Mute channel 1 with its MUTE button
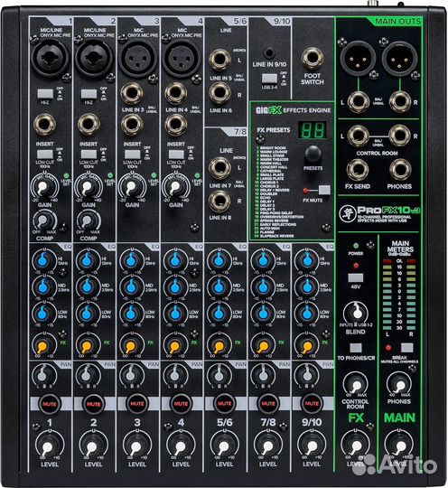The width and height of the screenshot is (448, 488). [x=50, y=404]
